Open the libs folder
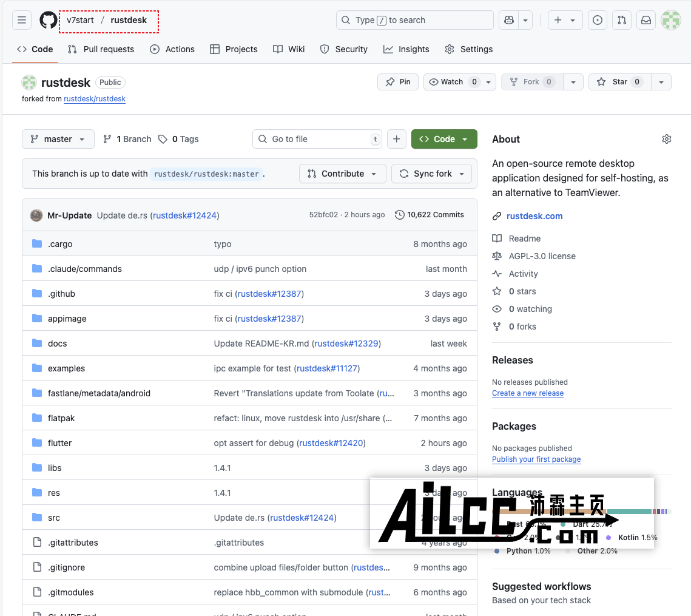The height and width of the screenshot is (616, 691). 55,469
